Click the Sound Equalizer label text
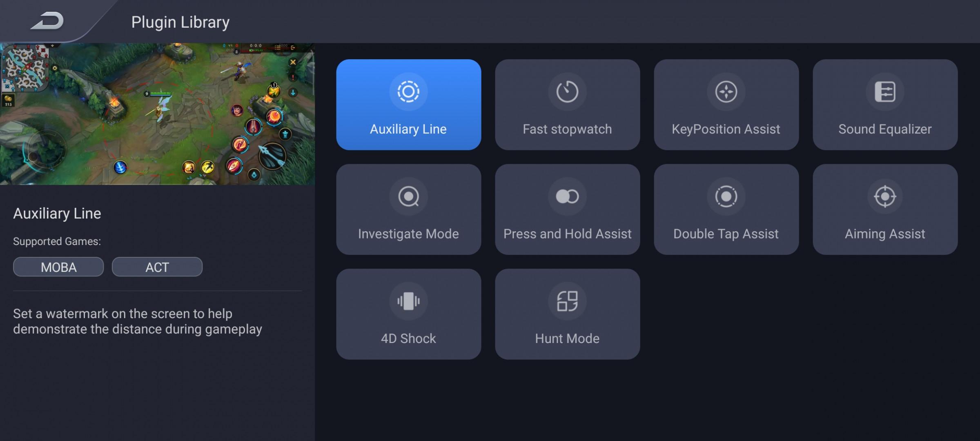 [x=885, y=129]
